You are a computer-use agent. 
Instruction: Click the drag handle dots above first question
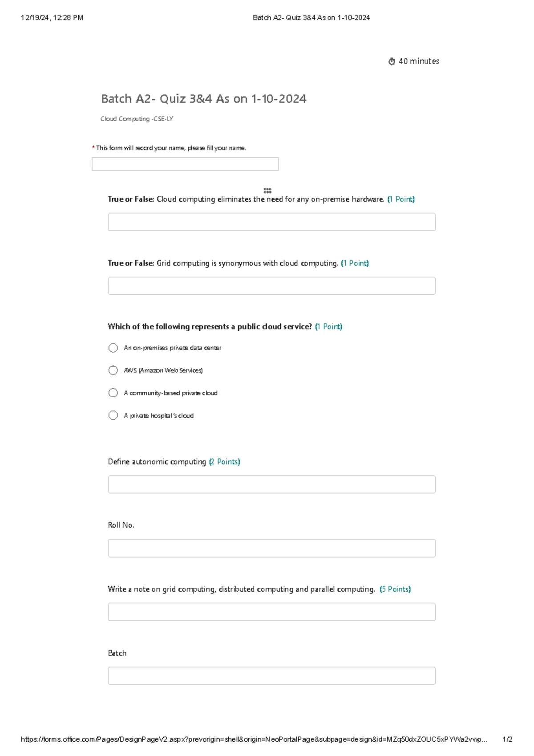267,191
